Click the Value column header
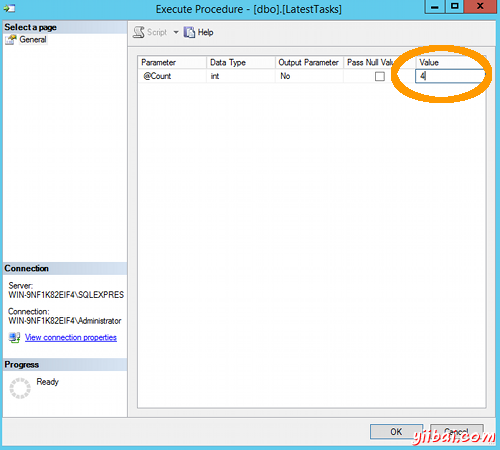 (450, 63)
